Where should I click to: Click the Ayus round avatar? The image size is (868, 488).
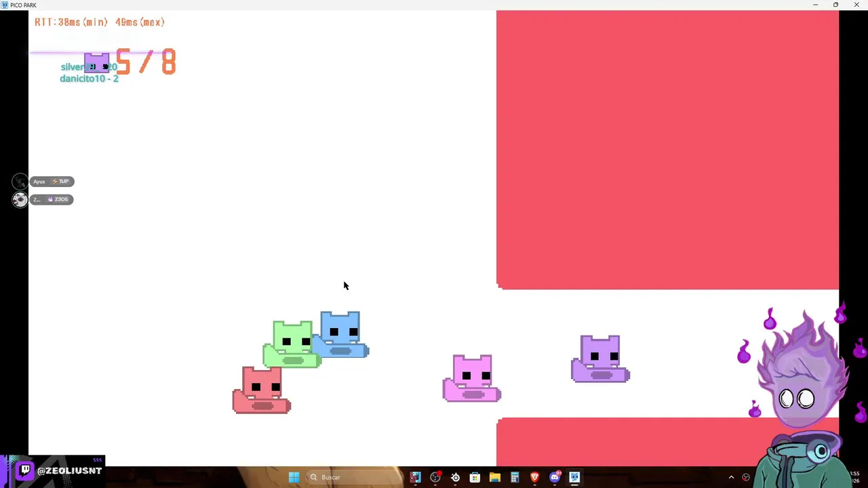point(20,182)
